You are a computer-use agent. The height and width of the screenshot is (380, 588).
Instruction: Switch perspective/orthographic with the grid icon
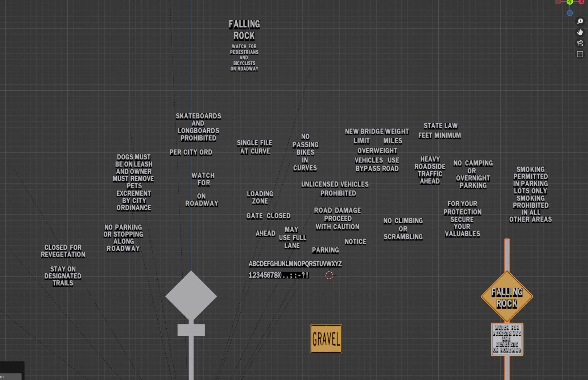580,54
